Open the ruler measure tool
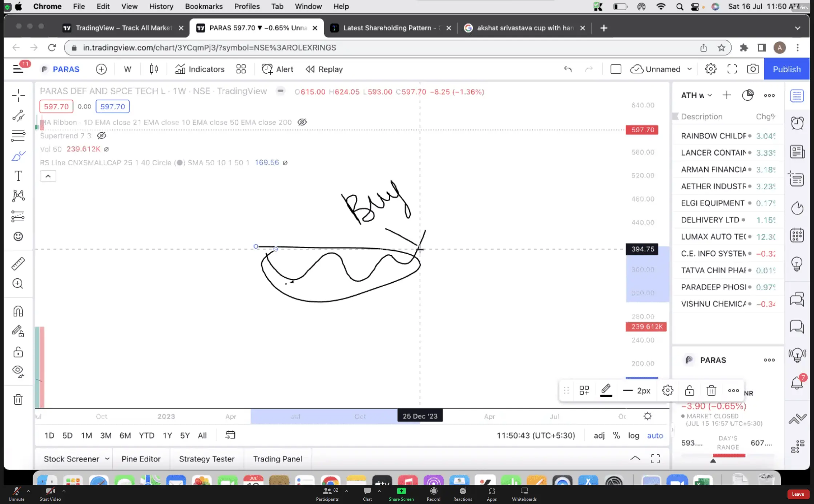This screenshot has width=814, height=504. click(18, 264)
